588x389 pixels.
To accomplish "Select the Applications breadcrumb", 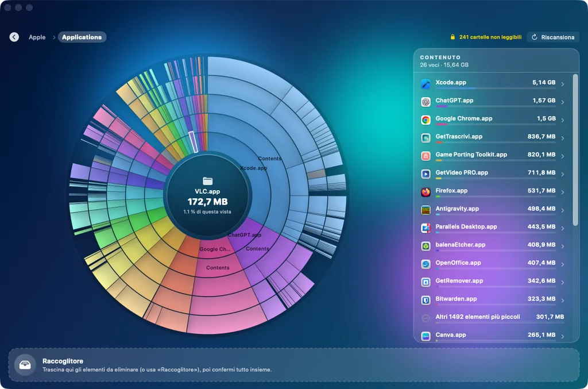I will [x=82, y=37].
